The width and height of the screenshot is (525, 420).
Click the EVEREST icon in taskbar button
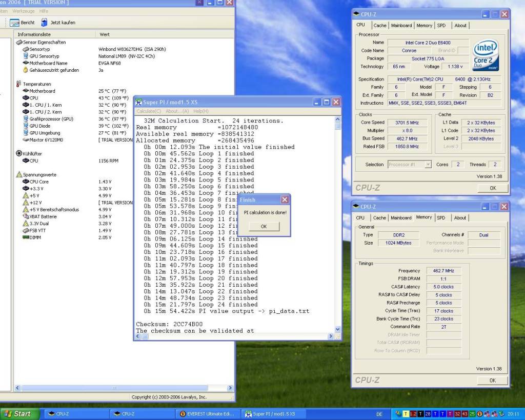183,414
